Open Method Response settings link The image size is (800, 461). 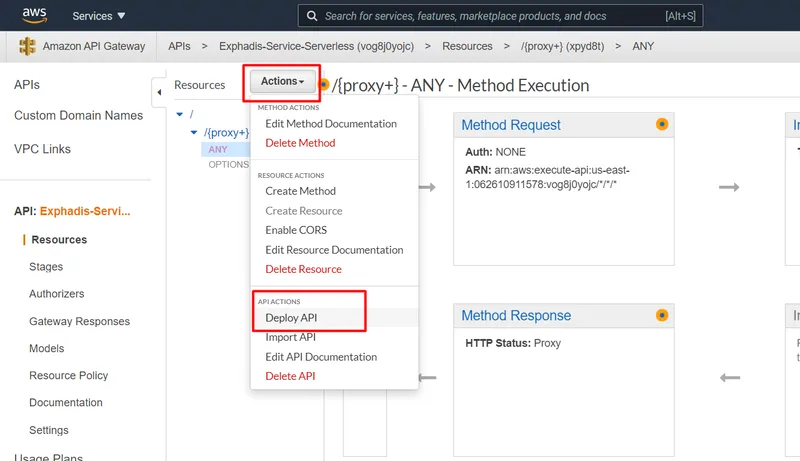pos(516,316)
